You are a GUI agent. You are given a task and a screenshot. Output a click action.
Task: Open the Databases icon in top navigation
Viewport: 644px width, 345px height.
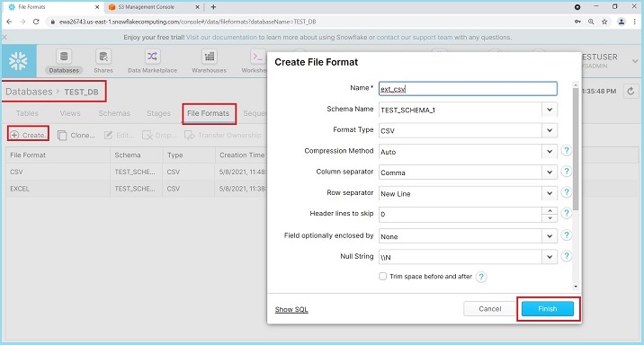click(64, 57)
